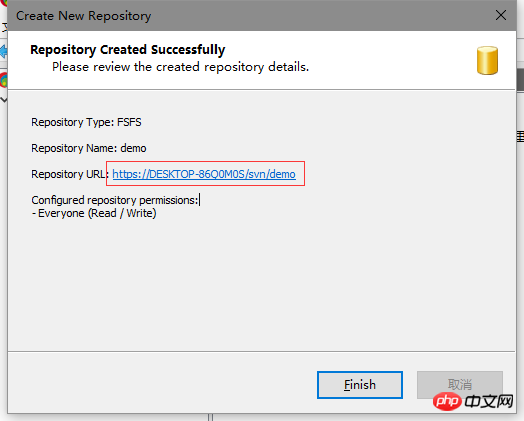Click the Repository Name: demo text
The image size is (524, 421).
tap(89, 148)
